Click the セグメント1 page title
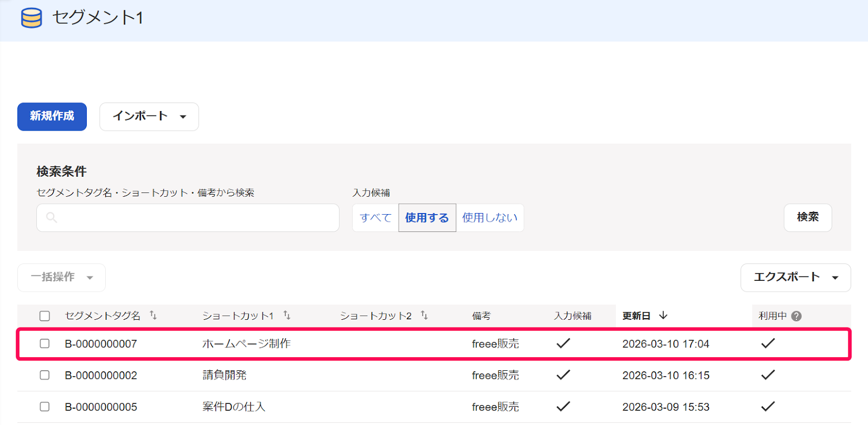Image resolution: width=868 pixels, height=425 pixels. pos(98,17)
